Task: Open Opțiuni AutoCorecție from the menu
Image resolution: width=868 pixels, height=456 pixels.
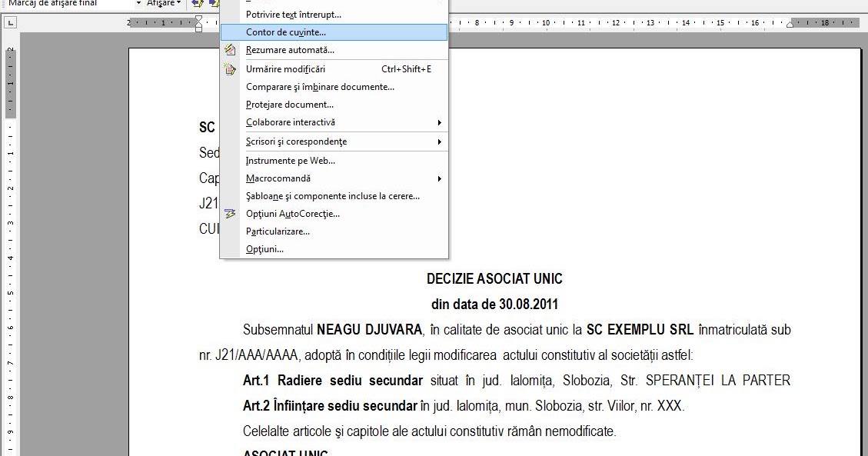Action: pos(334,215)
